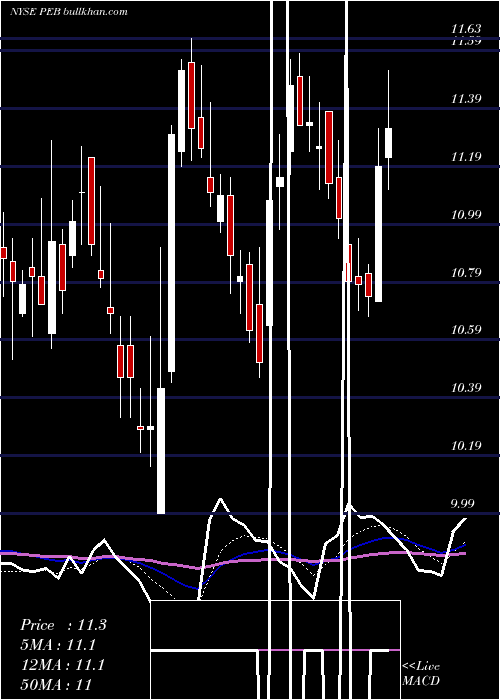
Task: Click the 10.99 price axis label
Action: pyautogui.click(x=466, y=215)
